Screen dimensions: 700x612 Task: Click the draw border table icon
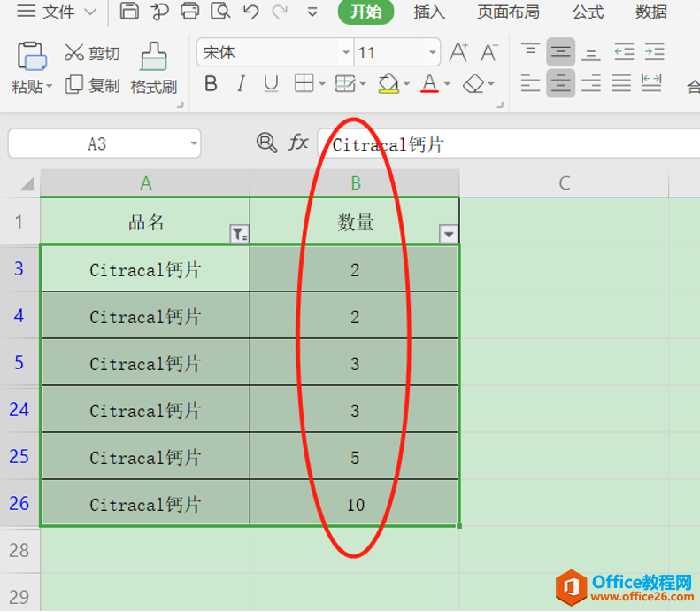[x=345, y=83]
